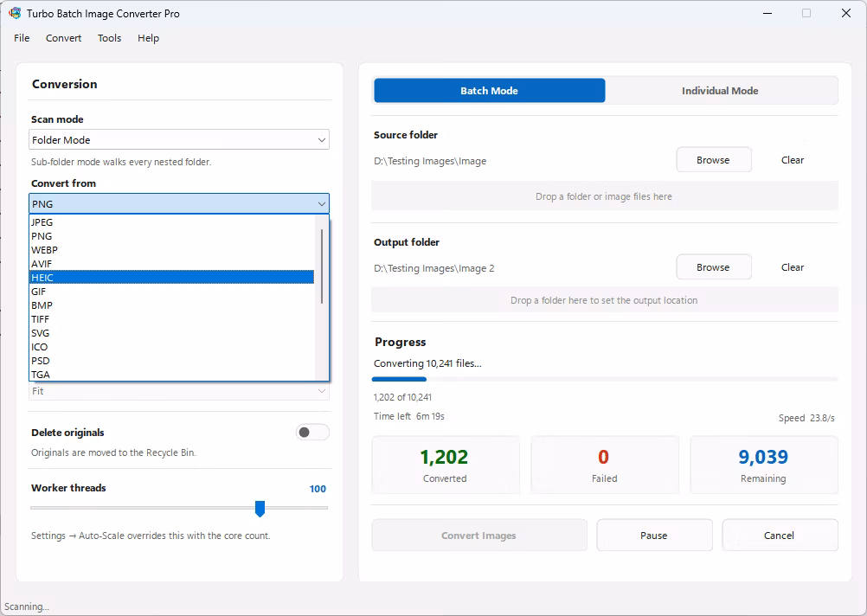Pick PSD in the format list
The image size is (867, 616).
click(x=171, y=361)
